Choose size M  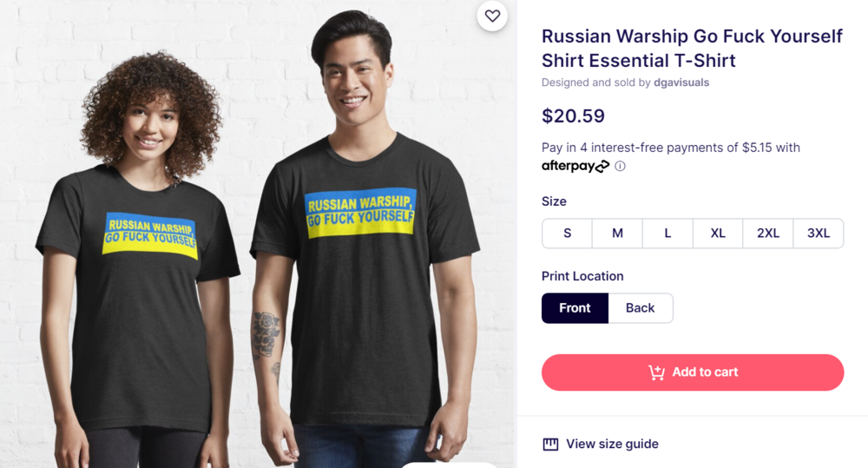coord(617,233)
